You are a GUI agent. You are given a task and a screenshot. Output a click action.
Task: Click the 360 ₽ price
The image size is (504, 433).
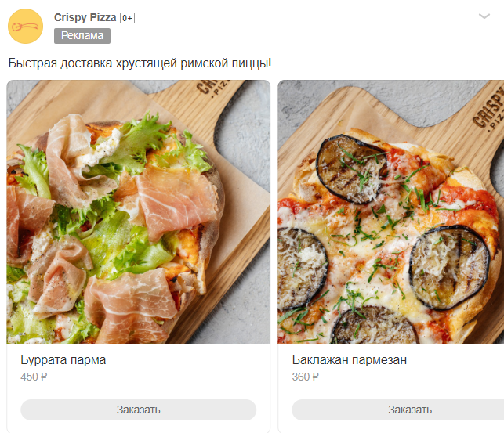(305, 377)
